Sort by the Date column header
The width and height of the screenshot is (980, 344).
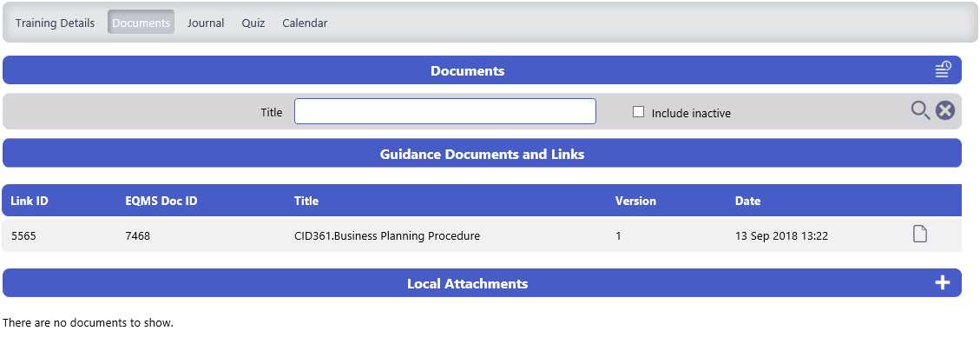(747, 201)
